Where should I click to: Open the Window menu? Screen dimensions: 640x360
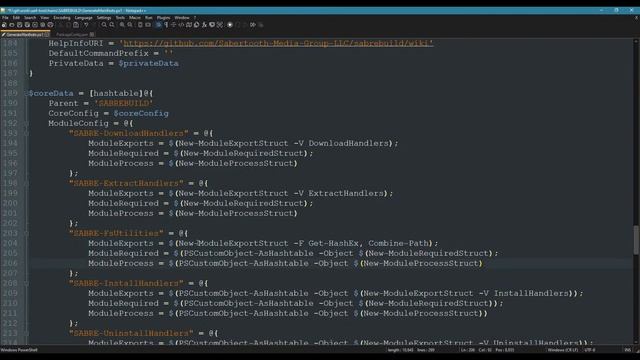tap(182, 18)
